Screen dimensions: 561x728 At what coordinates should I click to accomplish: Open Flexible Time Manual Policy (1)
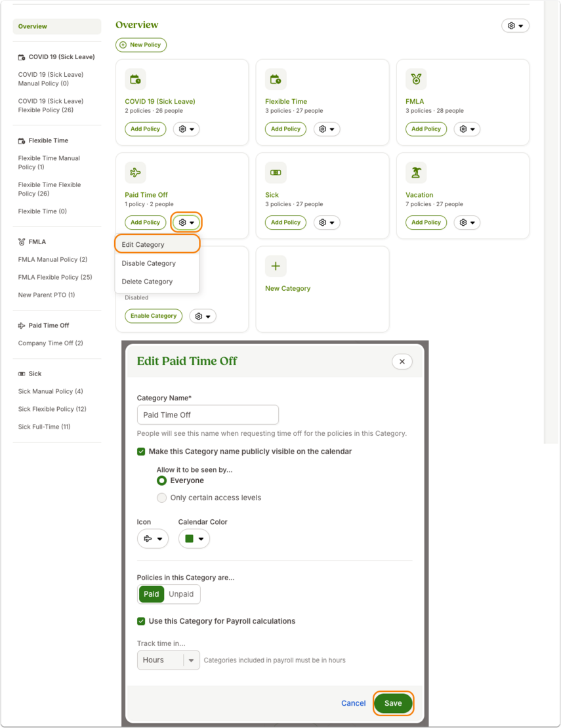click(x=49, y=163)
